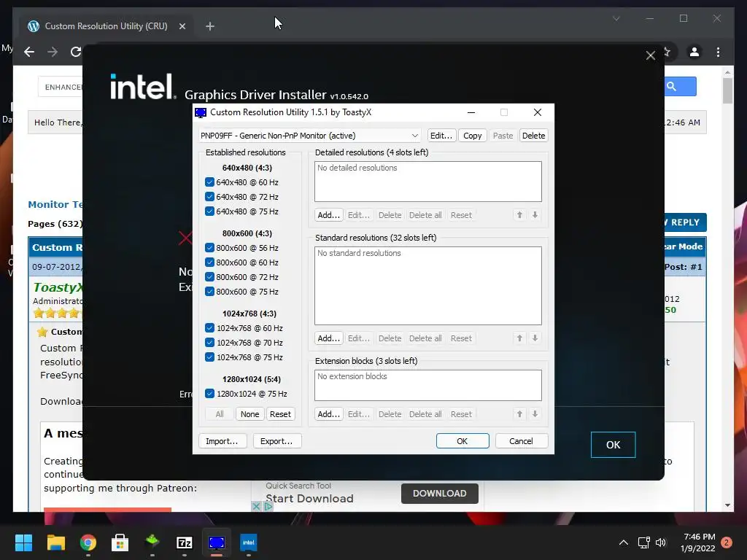Image resolution: width=747 pixels, height=560 pixels.
Task: Open a new Chrome tab
Action: 210,26
